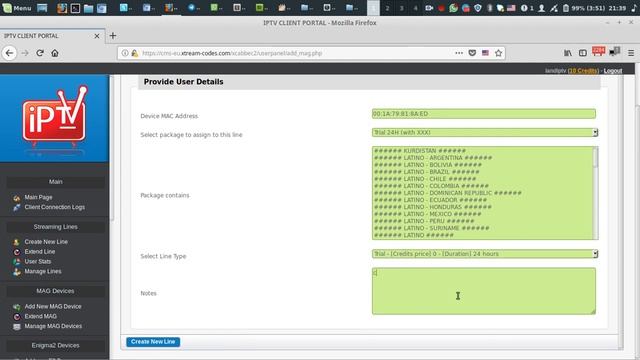The image size is (640, 360).
Task: Reload the current page
Action: click(40, 53)
